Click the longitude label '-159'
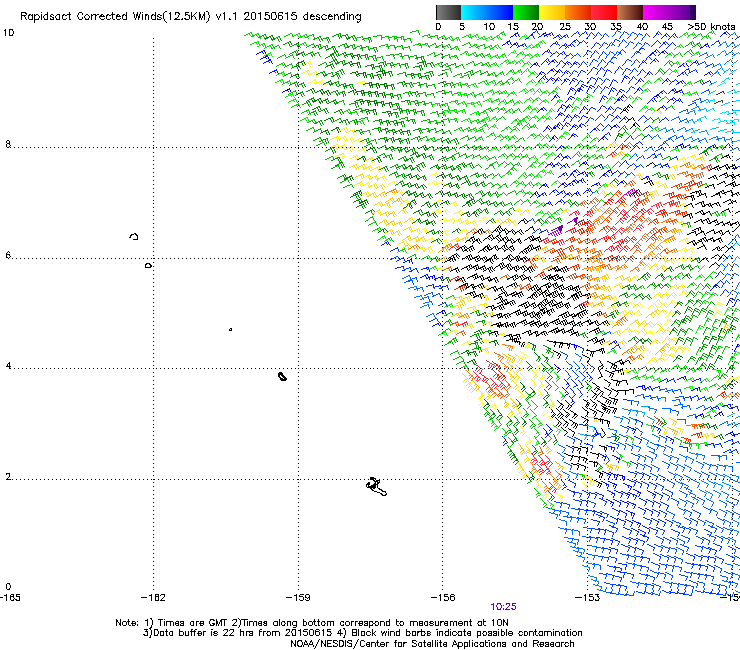Image resolution: width=740 pixels, height=650 pixels. (x=298, y=598)
